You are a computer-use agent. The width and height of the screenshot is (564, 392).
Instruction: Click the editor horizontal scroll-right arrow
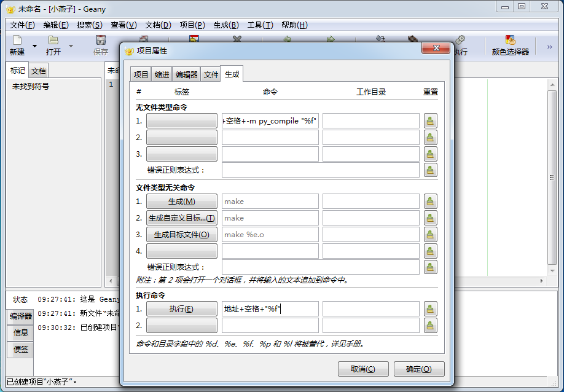(541, 281)
